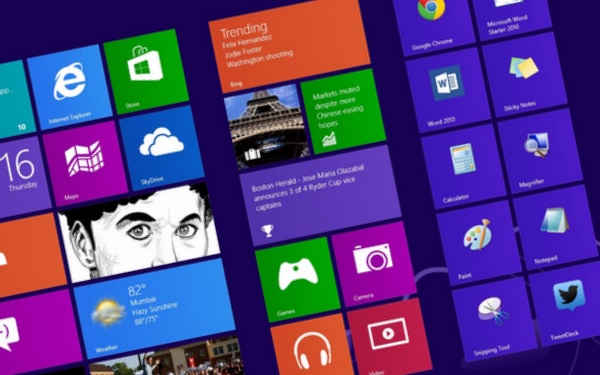The height and width of the screenshot is (375, 600).
Task: Launch the Store tile
Action: click(x=146, y=72)
